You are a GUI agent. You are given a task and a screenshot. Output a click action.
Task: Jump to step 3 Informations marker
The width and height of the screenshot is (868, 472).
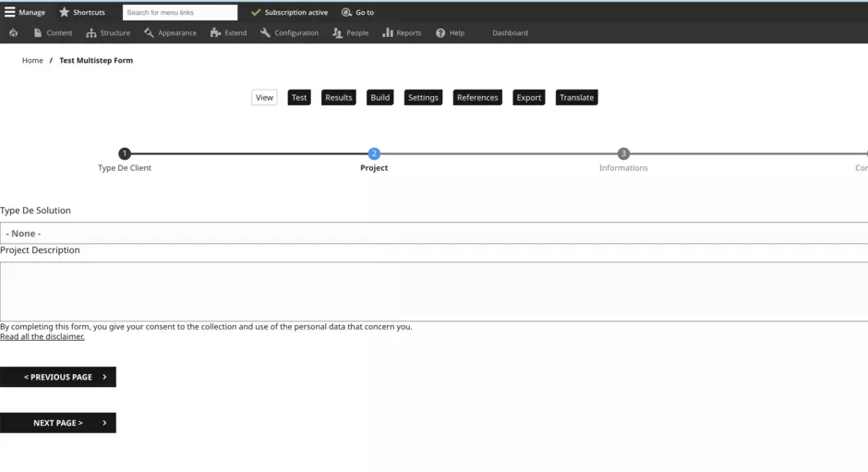coord(623,153)
